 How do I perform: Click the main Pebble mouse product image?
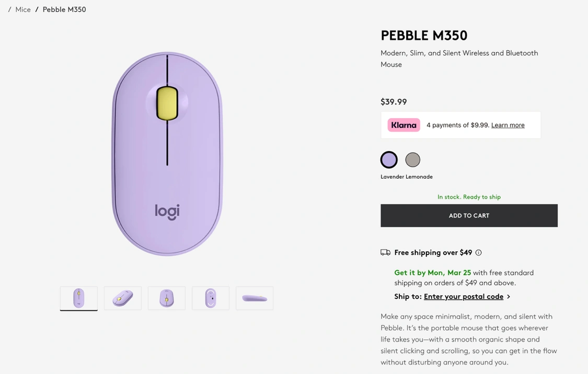click(167, 154)
